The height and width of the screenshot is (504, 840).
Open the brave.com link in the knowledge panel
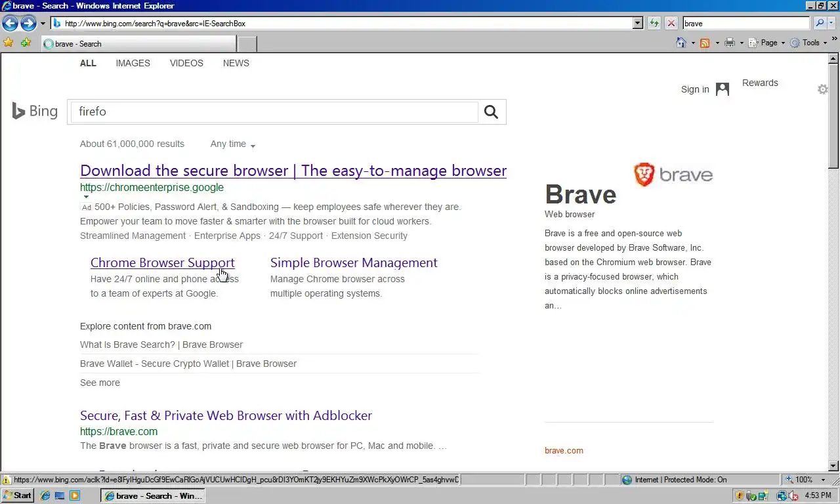(564, 450)
